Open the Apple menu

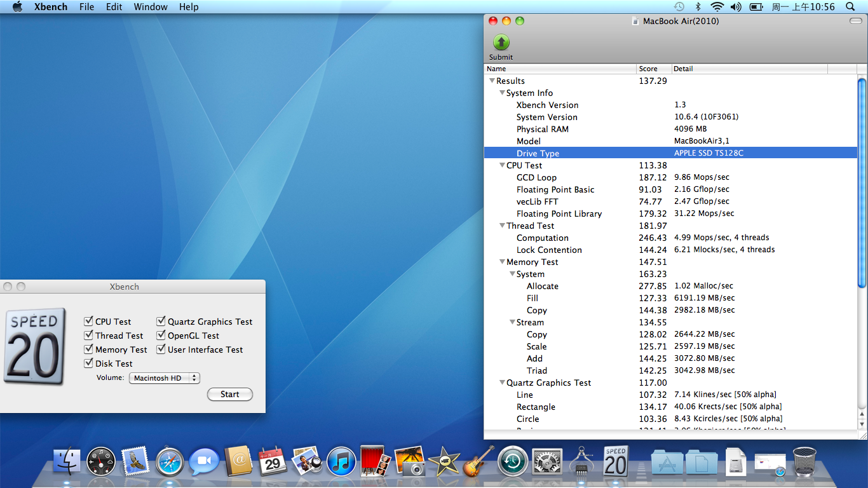(17, 7)
